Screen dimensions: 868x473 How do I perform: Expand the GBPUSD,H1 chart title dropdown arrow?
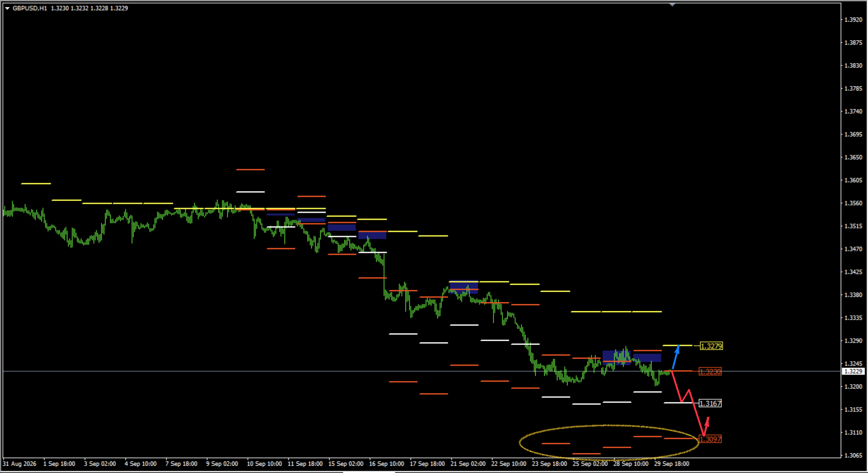click(7, 8)
